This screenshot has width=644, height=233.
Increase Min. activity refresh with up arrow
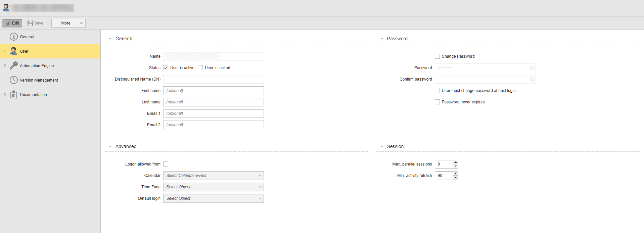[456, 174]
